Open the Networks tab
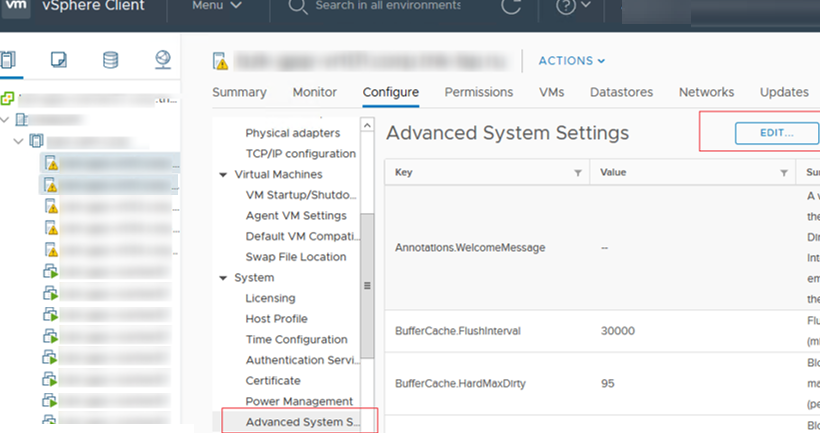 click(707, 92)
